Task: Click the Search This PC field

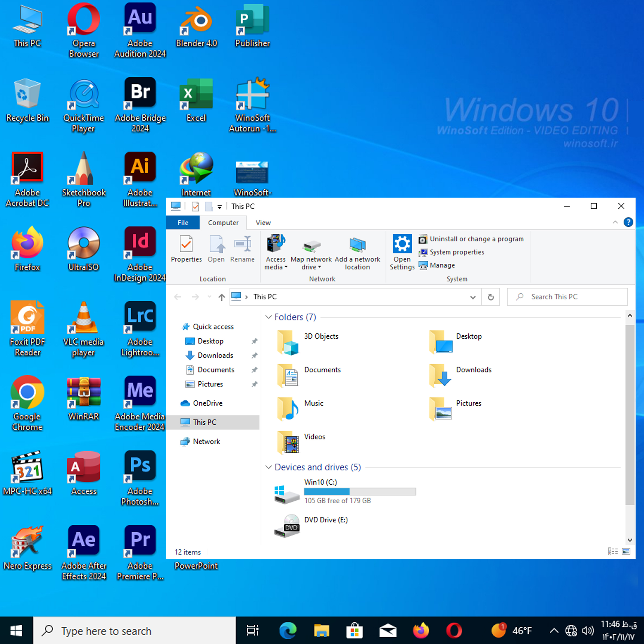Action: coord(567,297)
